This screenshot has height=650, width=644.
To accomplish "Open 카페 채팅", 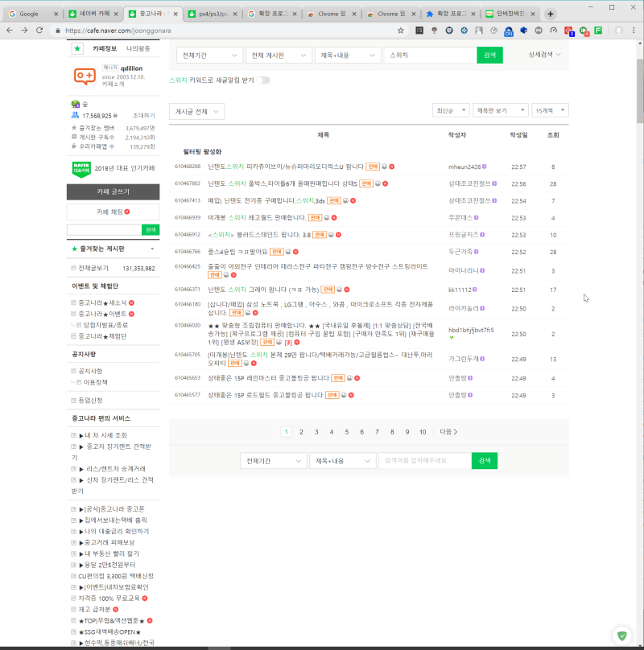I will (x=113, y=212).
